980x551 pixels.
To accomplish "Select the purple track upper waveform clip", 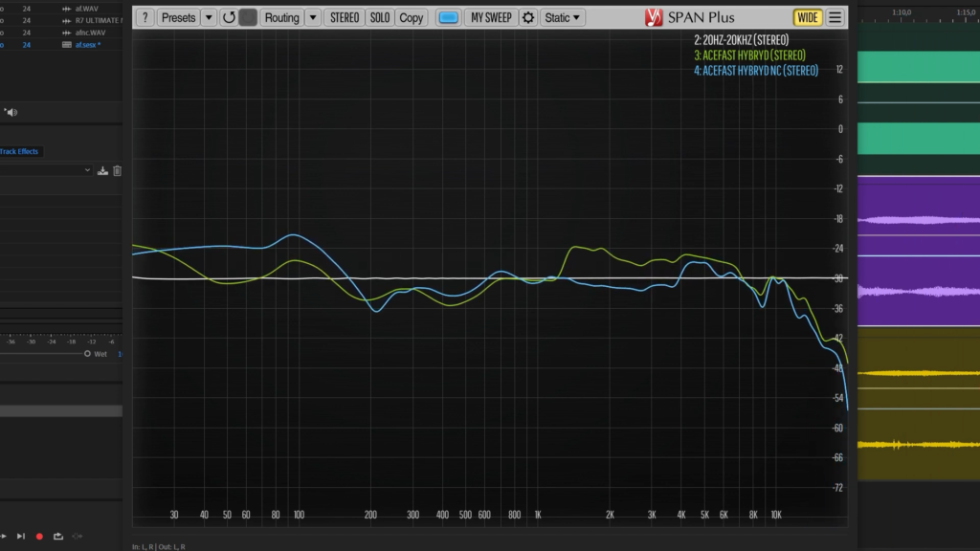I will click(x=918, y=220).
